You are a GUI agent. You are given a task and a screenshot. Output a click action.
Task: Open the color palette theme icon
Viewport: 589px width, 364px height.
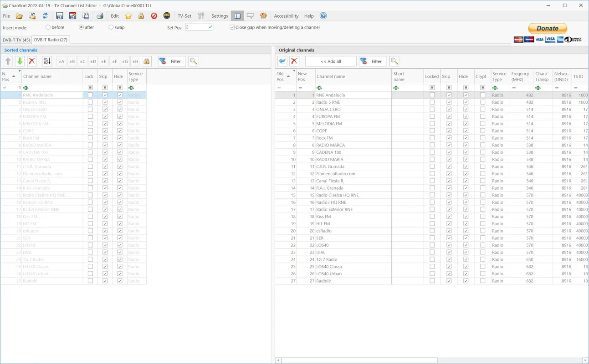(x=263, y=16)
